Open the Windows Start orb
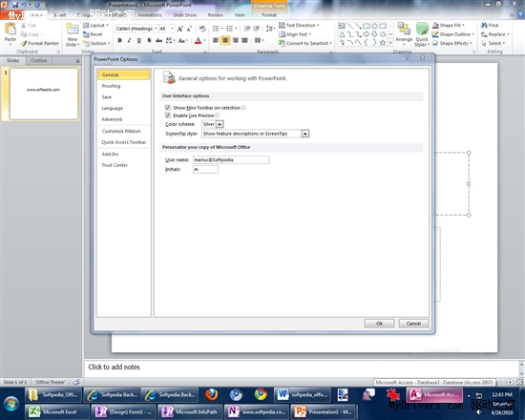Image resolution: width=525 pixels, height=420 pixels. [x=11, y=404]
